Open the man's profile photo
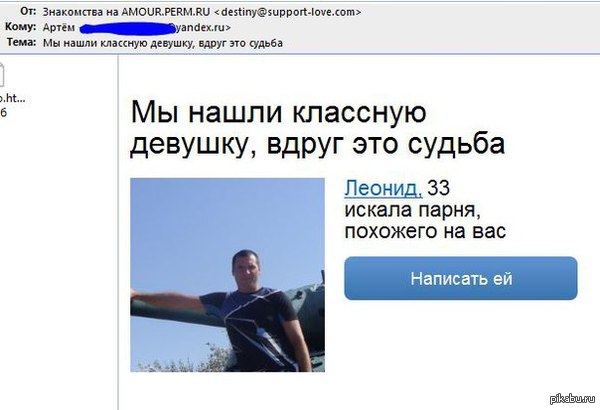 tap(227, 275)
